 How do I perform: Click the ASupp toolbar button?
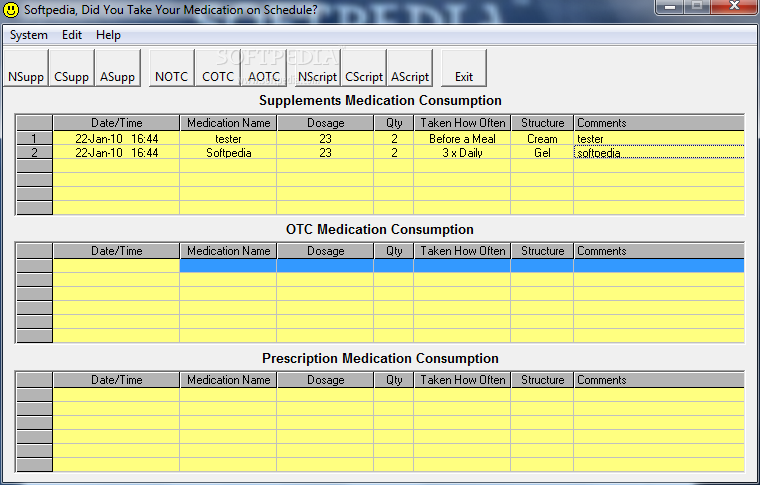tap(117, 68)
